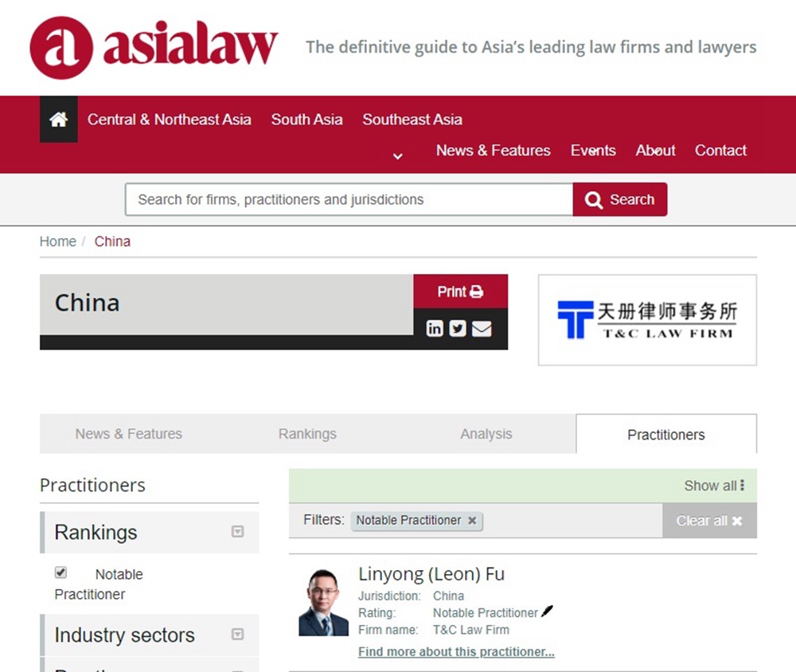
Task: Share page via email envelope icon
Action: click(482, 329)
